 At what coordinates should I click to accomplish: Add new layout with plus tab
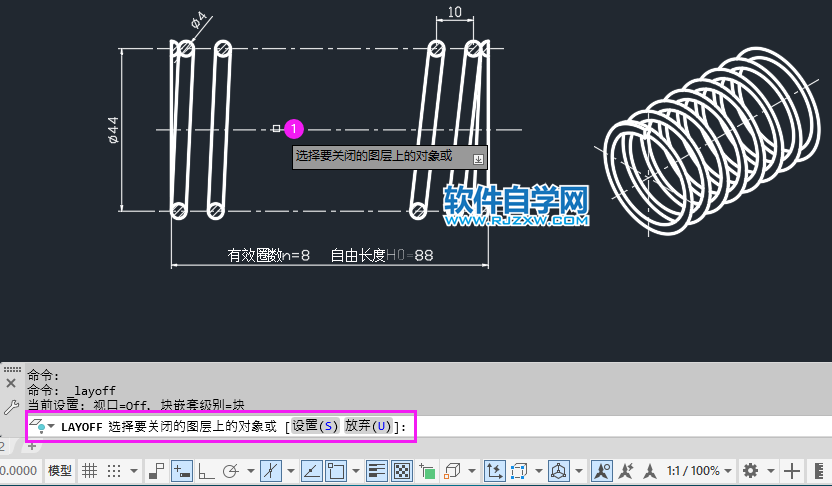32,446
